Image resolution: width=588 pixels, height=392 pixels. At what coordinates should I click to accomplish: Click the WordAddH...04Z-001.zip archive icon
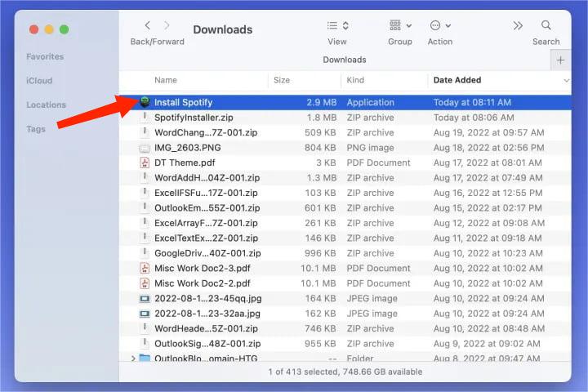(x=145, y=177)
